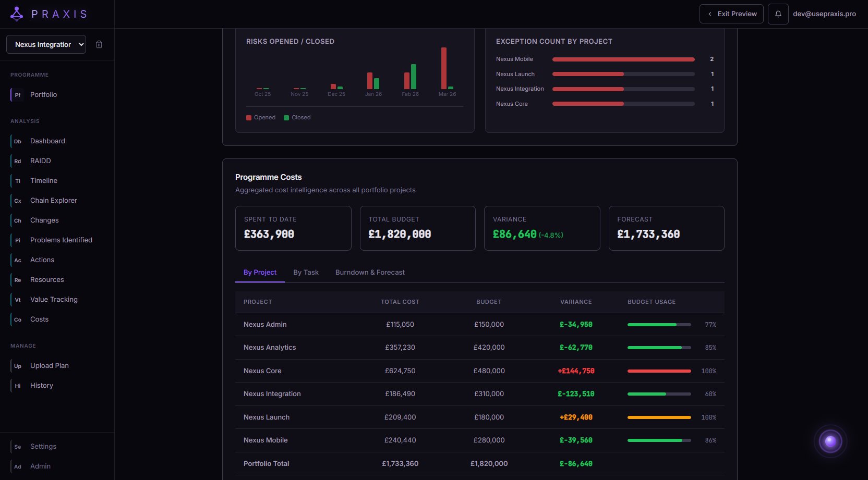The height and width of the screenshot is (480, 868).
Task: Open the RAIDD analysis section
Action: [x=40, y=161]
